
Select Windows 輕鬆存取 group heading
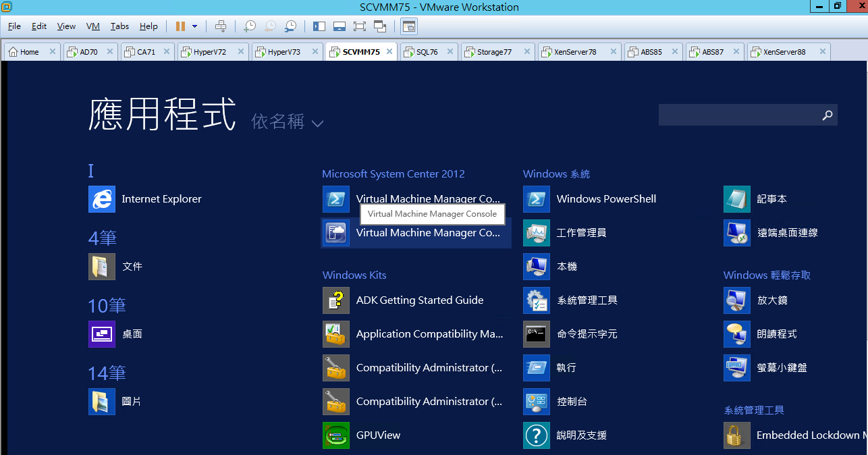767,275
